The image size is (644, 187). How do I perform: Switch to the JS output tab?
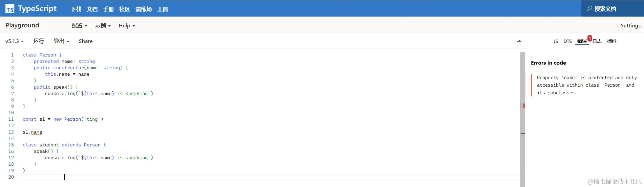[556, 41]
